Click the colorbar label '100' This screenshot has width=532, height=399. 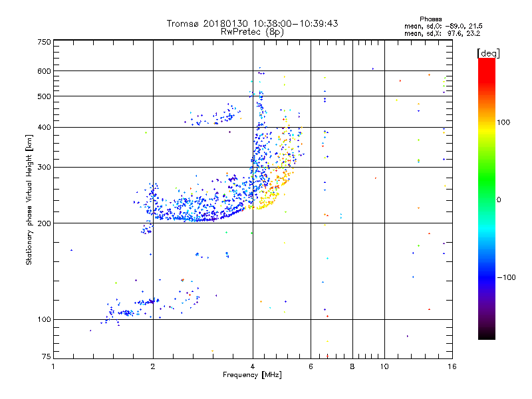click(x=503, y=122)
